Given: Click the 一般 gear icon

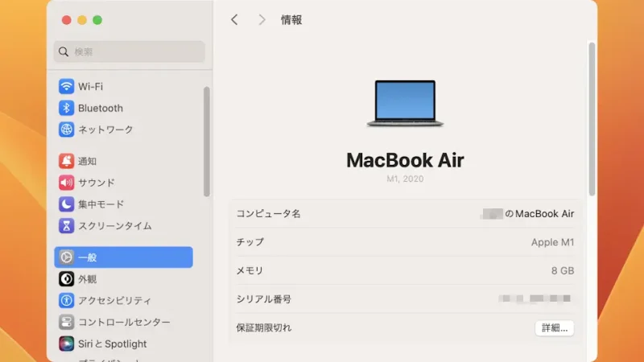Looking at the screenshot, I should [66, 257].
